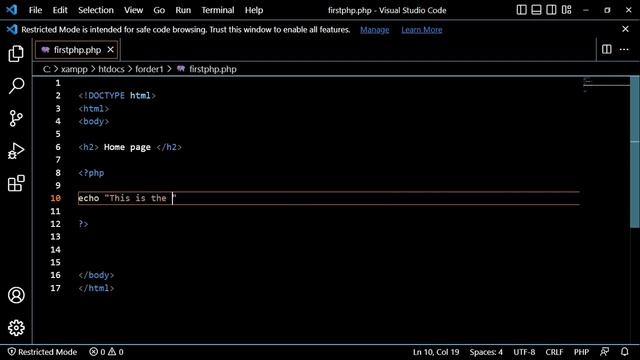The width and height of the screenshot is (640, 360).
Task: Toggle secondary side bar layout icon
Action: point(551,10)
